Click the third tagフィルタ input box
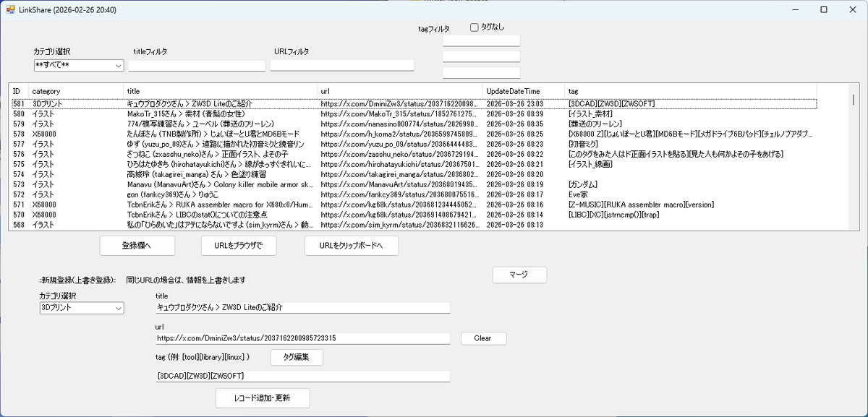The image size is (868, 417). 482,72
